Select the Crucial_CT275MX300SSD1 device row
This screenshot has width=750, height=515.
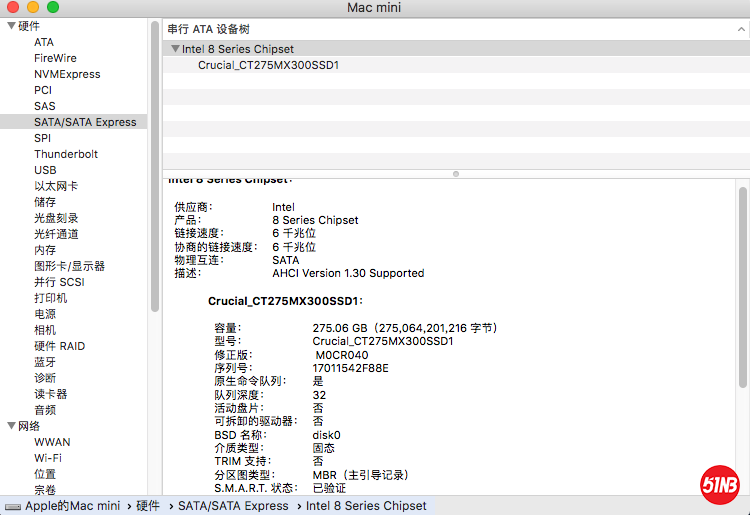[268, 65]
